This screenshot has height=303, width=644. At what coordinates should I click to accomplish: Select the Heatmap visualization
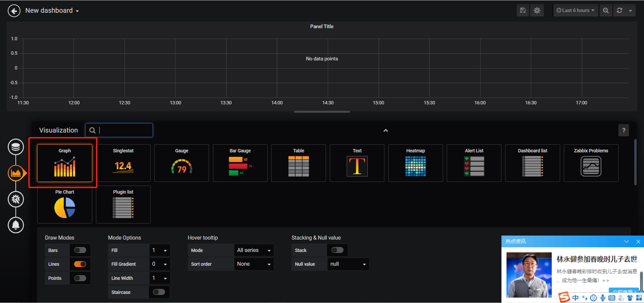point(416,163)
